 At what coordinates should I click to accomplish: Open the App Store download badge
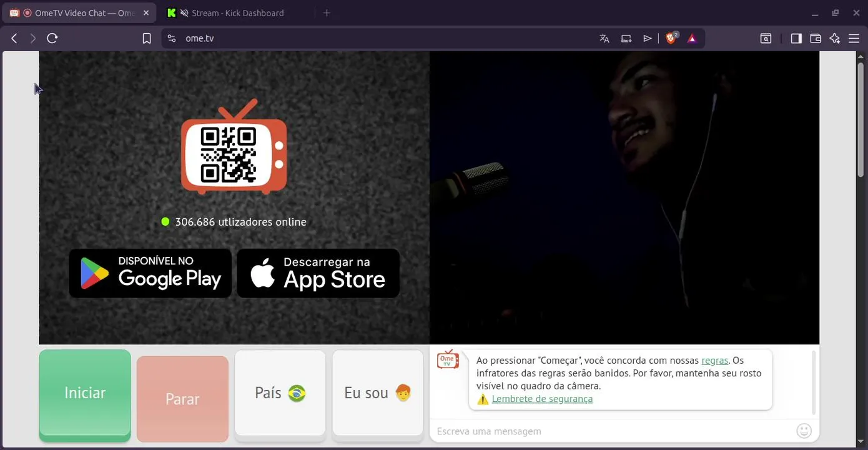(318, 273)
